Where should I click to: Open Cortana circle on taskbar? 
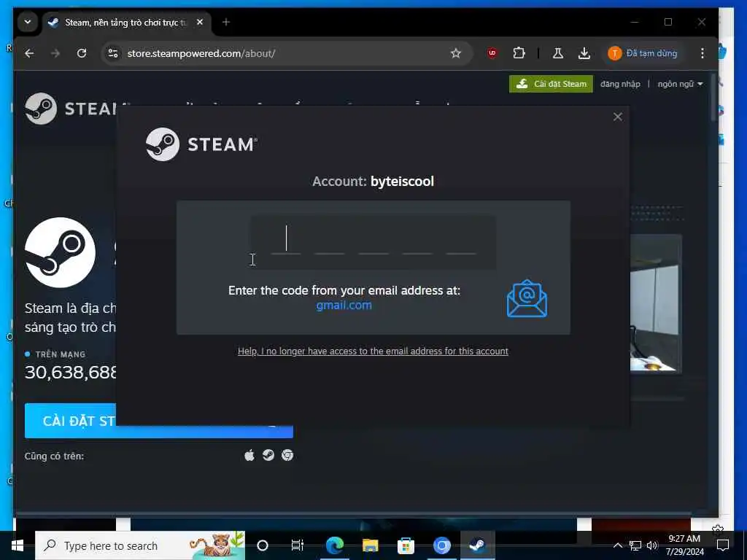click(263, 545)
